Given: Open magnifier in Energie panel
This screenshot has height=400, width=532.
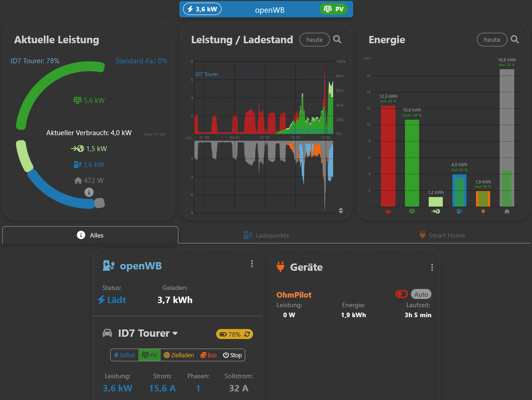Looking at the screenshot, I should 515,39.
